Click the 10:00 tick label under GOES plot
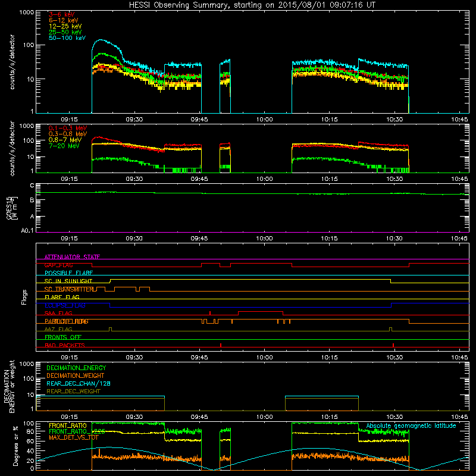 click(264, 239)
